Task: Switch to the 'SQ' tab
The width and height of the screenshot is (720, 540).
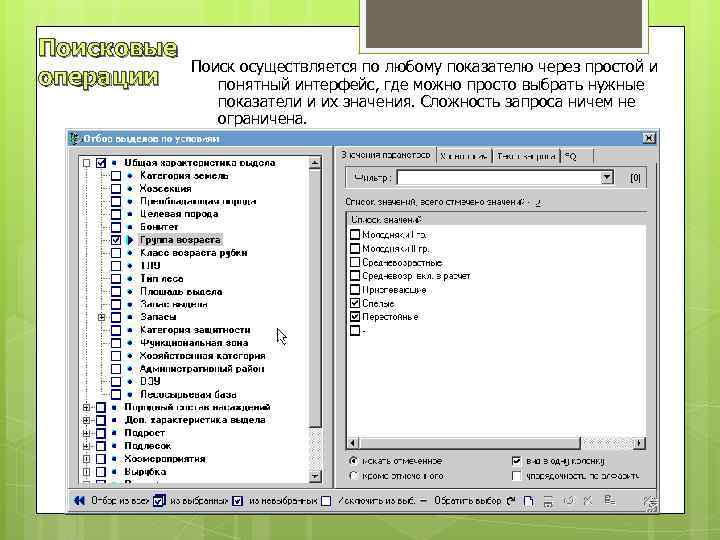Action: [577, 156]
